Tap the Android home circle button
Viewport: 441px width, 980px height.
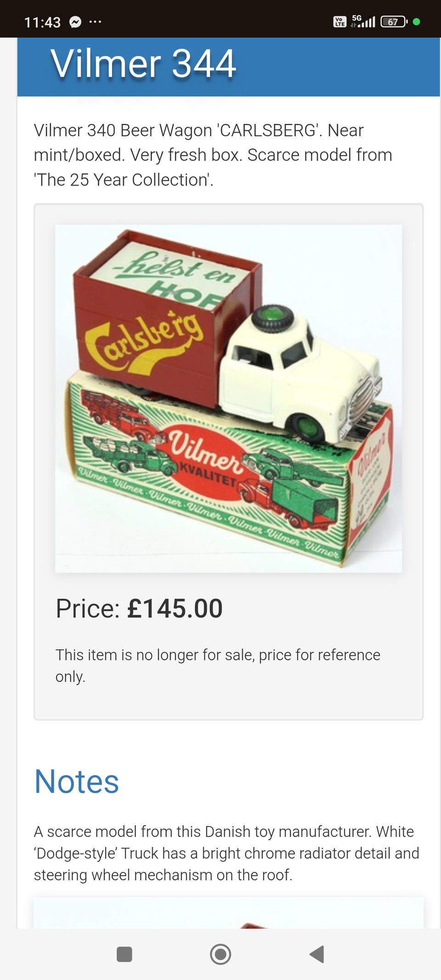[x=220, y=954]
